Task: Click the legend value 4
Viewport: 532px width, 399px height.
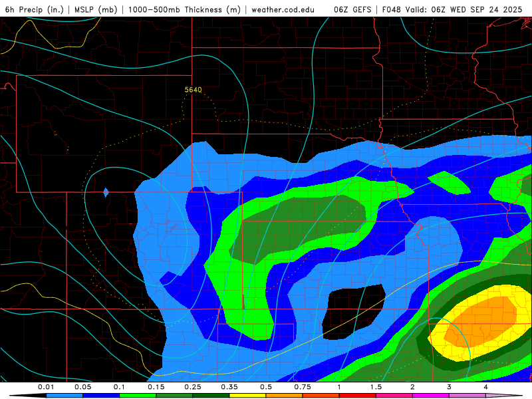Action: [x=486, y=387]
